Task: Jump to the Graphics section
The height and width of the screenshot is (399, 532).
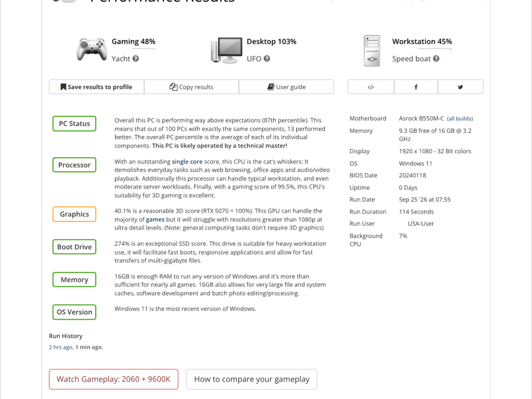Action: point(74,214)
